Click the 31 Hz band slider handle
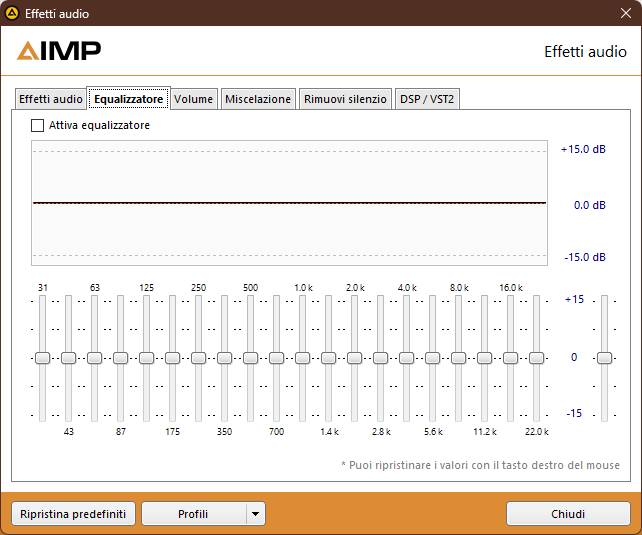Image resolution: width=642 pixels, height=535 pixels. click(x=42, y=358)
